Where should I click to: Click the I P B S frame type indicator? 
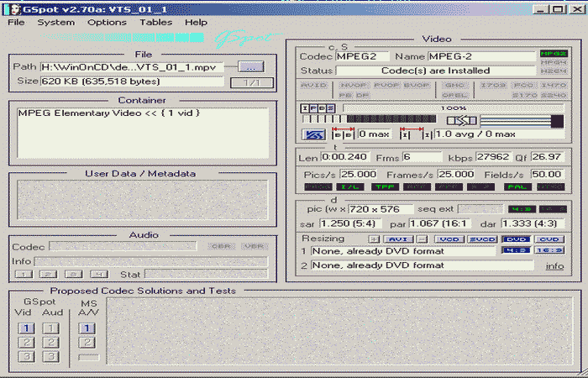(x=318, y=108)
